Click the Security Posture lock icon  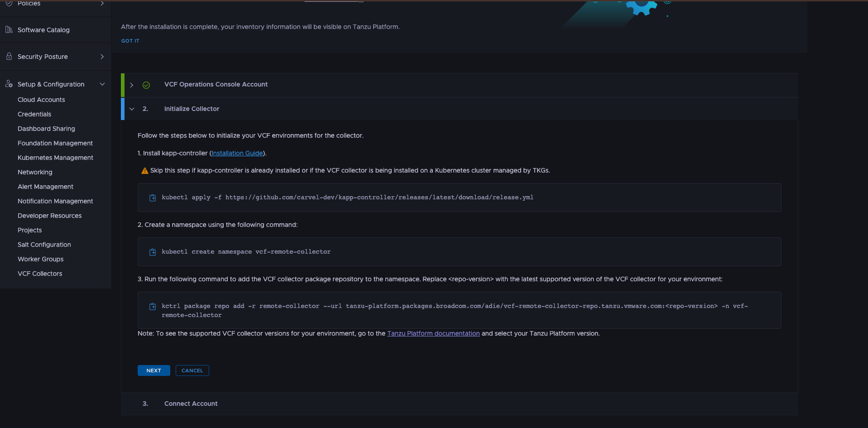click(9, 57)
